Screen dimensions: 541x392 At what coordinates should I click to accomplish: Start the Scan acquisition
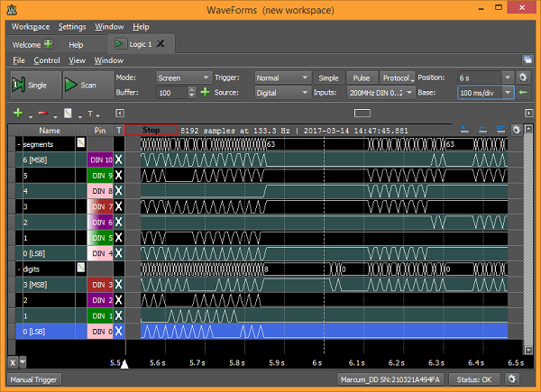(88, 85)
